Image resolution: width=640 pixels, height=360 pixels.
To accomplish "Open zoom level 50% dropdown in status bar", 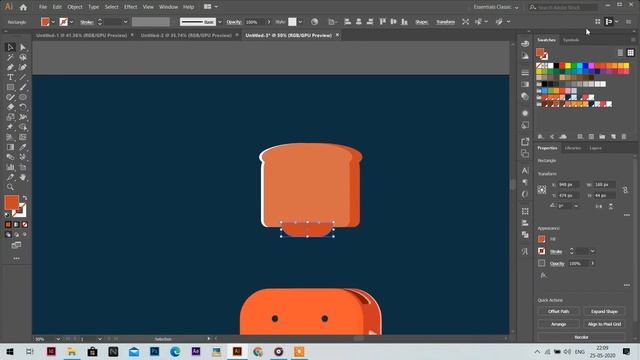I will click(58, 339).
